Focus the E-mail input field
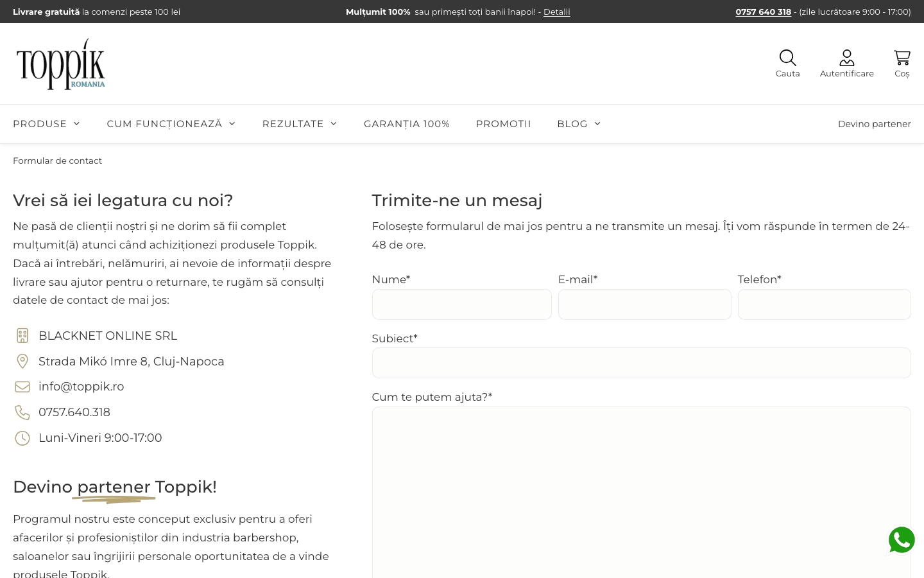This screenshot has height=578, width=924. (x=645, y=304)
